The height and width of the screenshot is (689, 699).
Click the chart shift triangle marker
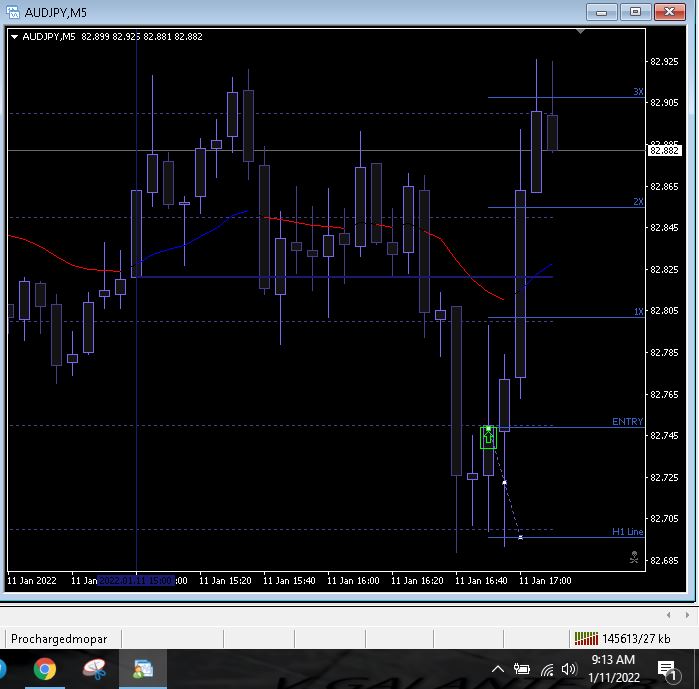(x=580, y=32)
